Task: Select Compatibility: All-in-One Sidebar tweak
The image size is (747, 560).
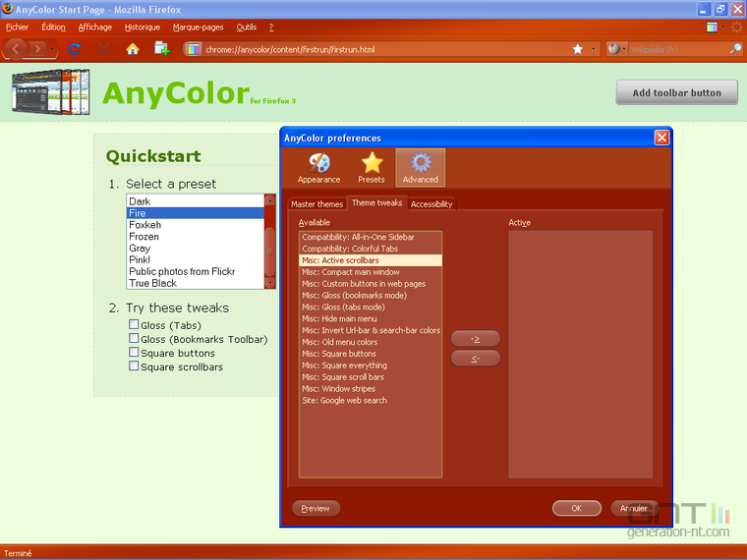Action: (371, 237)
